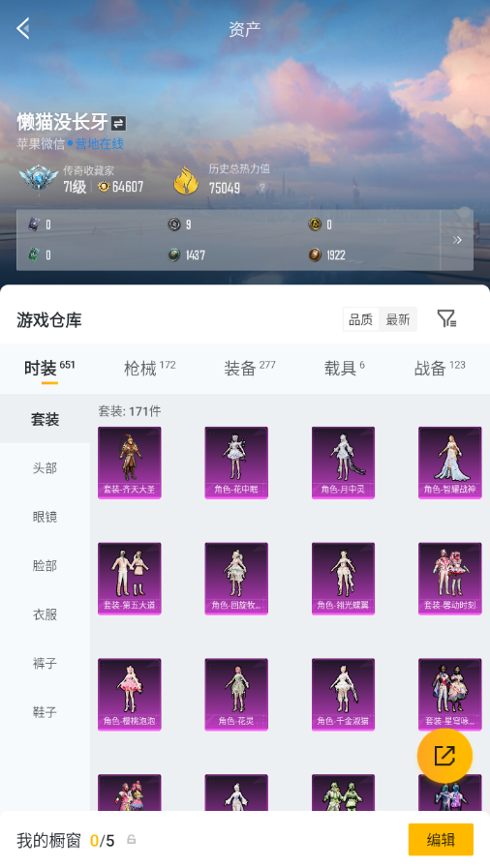Tap the 套装: 171件 count label
The image size is (490, 868).
[130, 410]
